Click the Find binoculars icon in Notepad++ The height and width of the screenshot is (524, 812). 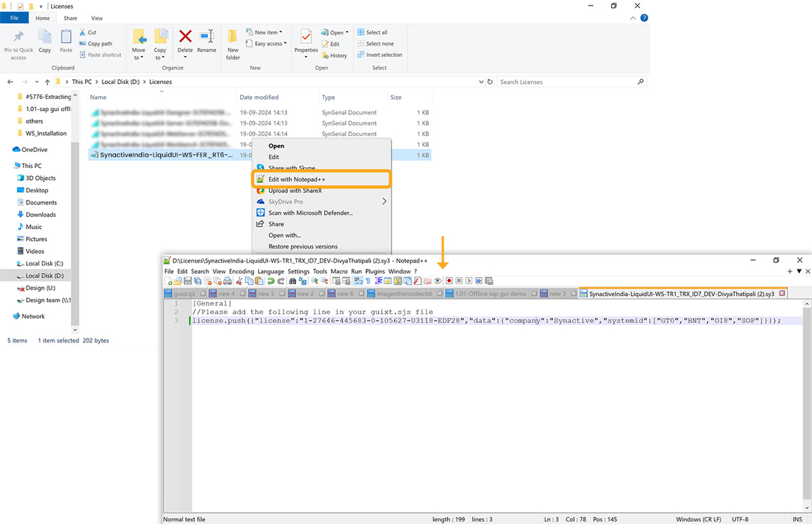tap(293, 281)
